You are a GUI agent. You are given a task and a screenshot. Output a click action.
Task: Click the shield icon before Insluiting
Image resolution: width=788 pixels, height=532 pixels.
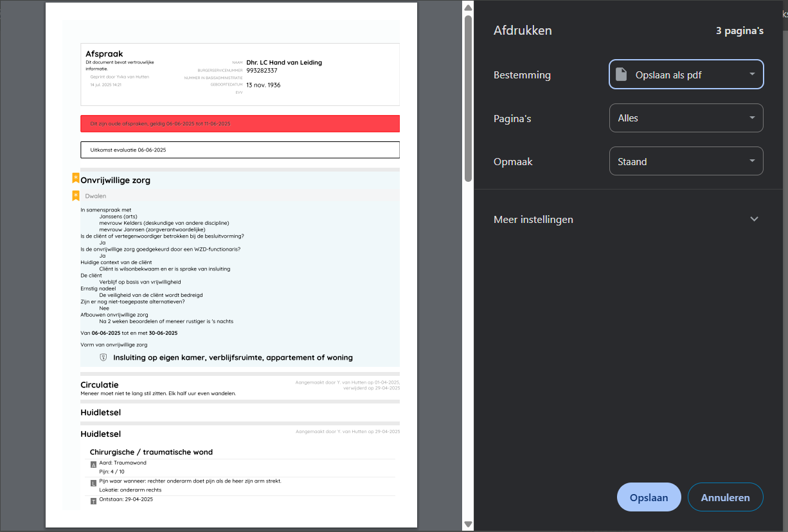[103, 357]
